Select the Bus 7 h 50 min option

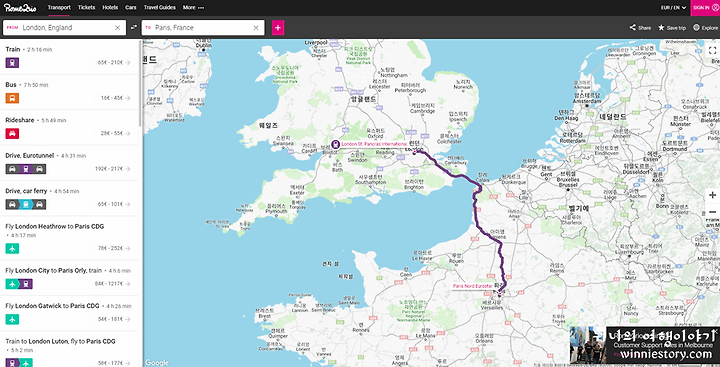pyautogui.click(x=69, y=92)
